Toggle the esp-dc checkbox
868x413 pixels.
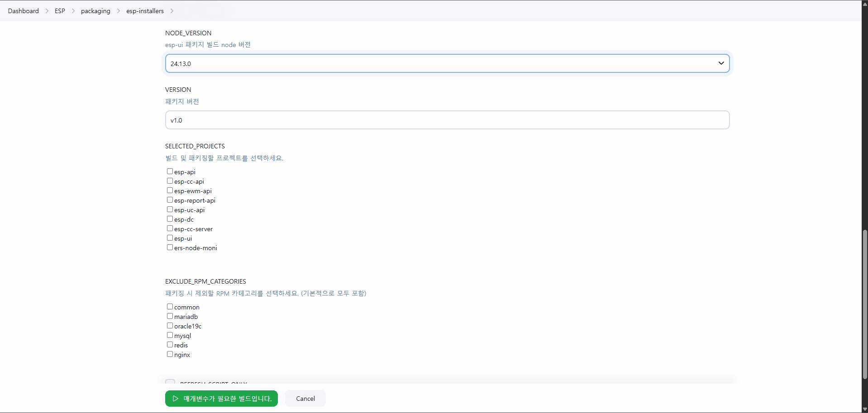click(x=170, y=219)
